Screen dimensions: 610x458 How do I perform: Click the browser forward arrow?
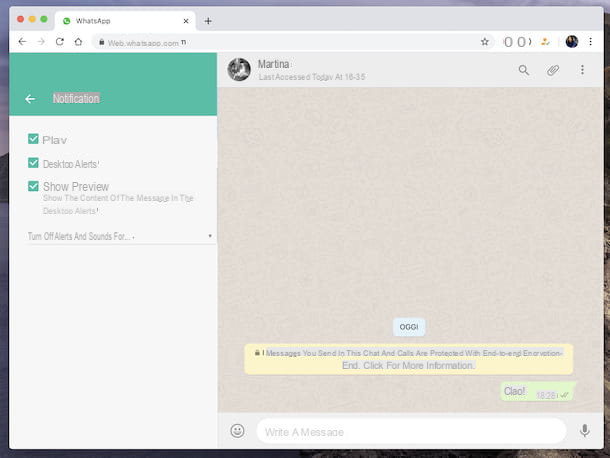pyautogui.click(x=41, y=42)
